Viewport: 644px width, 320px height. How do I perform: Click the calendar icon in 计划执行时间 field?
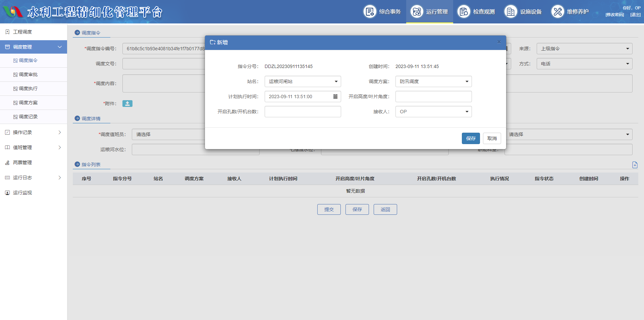[335, 97]
